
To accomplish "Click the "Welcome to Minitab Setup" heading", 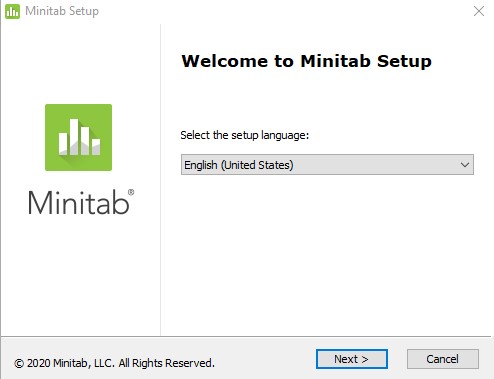I will coord(306,61).
